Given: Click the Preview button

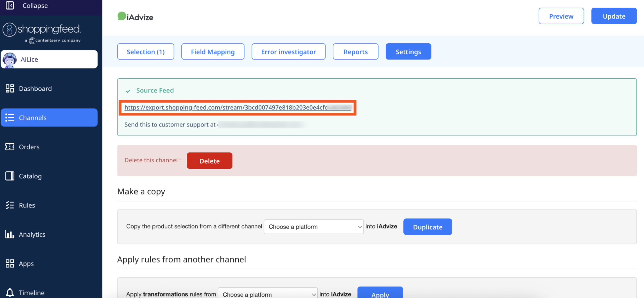Looking at the screenshot, I should [x=561, y=16].
